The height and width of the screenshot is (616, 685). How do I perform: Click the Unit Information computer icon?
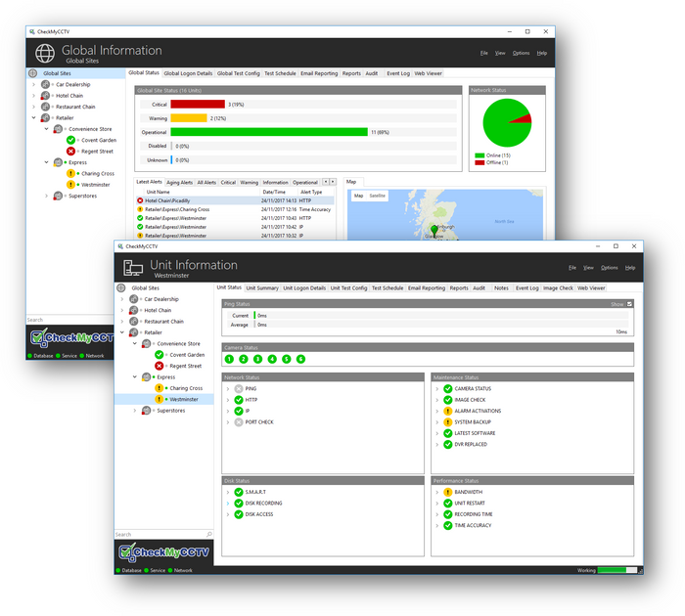pos(132,267)
